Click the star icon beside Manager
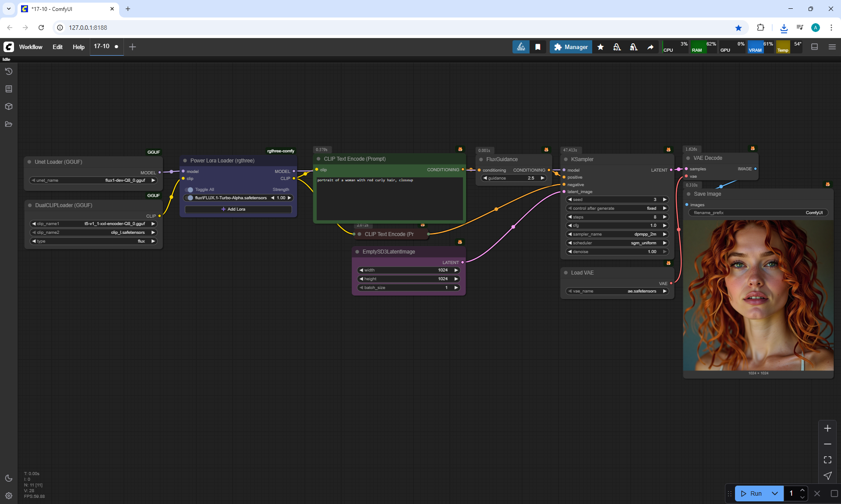 coord(601,47)
